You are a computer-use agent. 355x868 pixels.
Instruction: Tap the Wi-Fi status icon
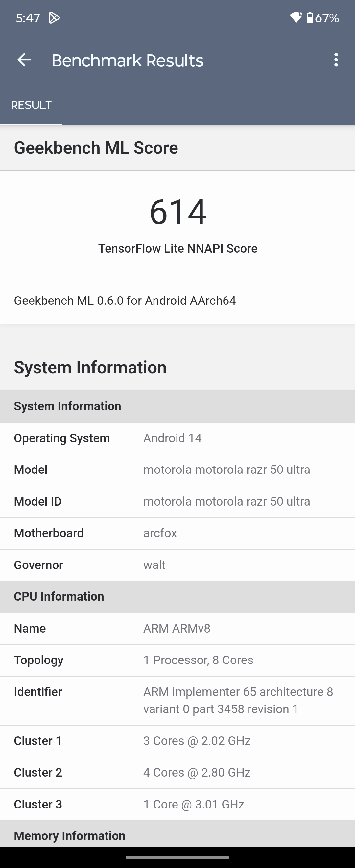coord(296,17)
